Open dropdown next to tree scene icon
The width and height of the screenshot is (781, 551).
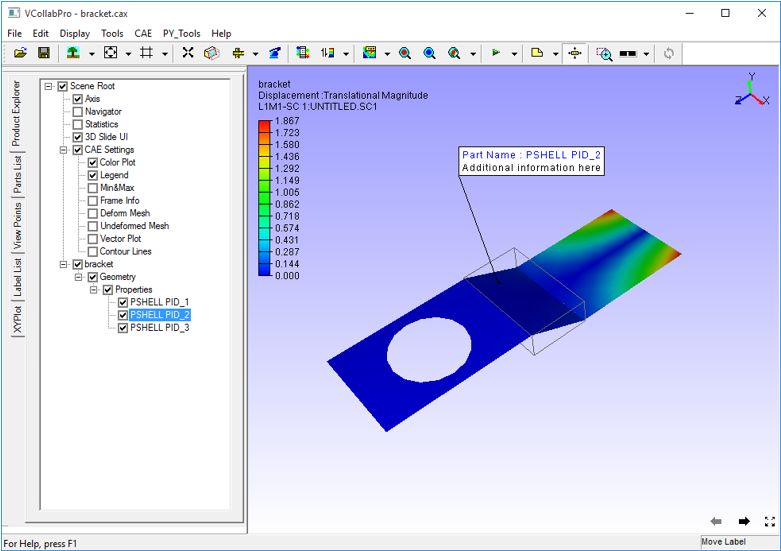(x=92, y=53)
